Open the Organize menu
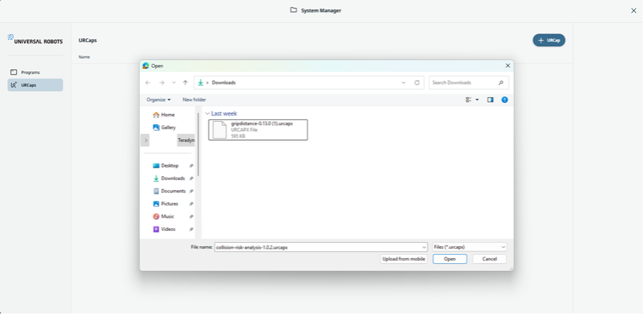 pyautogui.click(x=158, y=100)
